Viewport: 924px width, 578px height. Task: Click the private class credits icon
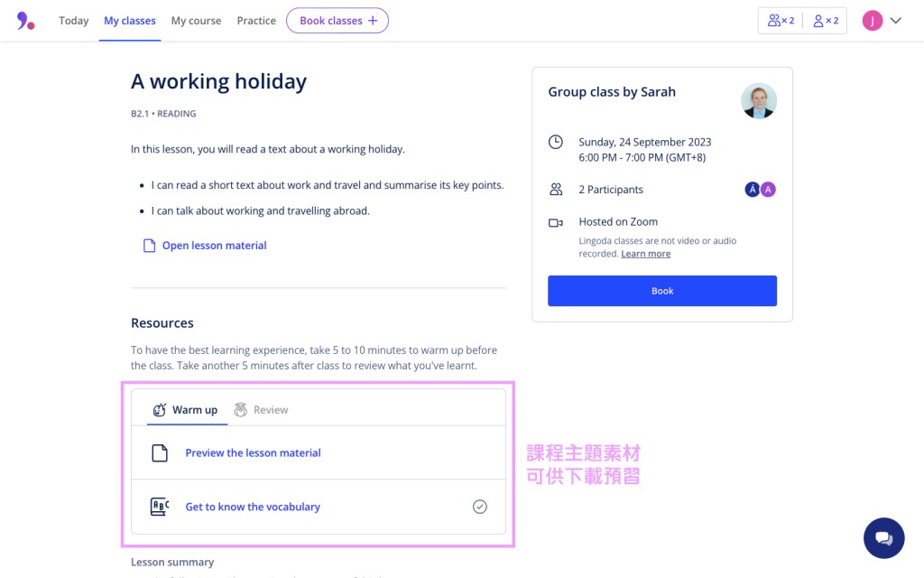825,21
